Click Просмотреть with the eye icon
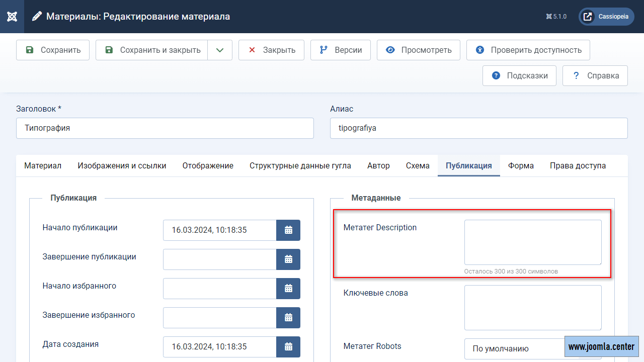The width and height of the screenshot is (644, 362). pos(418,50)
